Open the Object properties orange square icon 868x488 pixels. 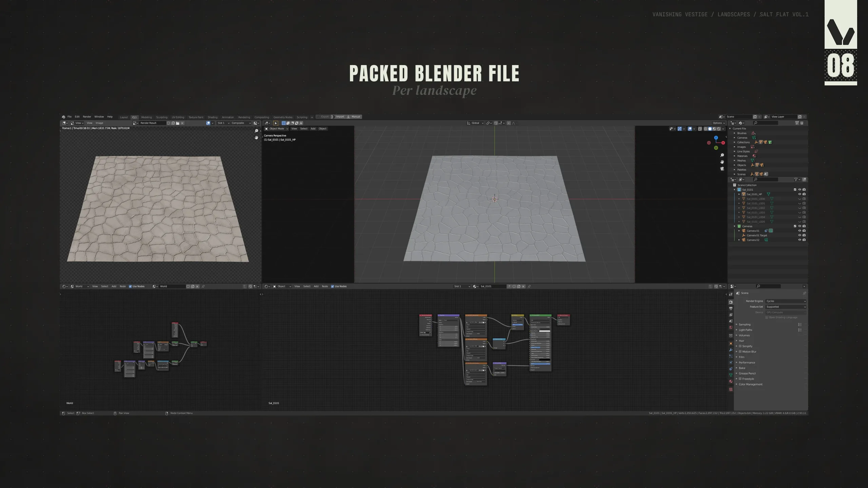click(731, 343)
